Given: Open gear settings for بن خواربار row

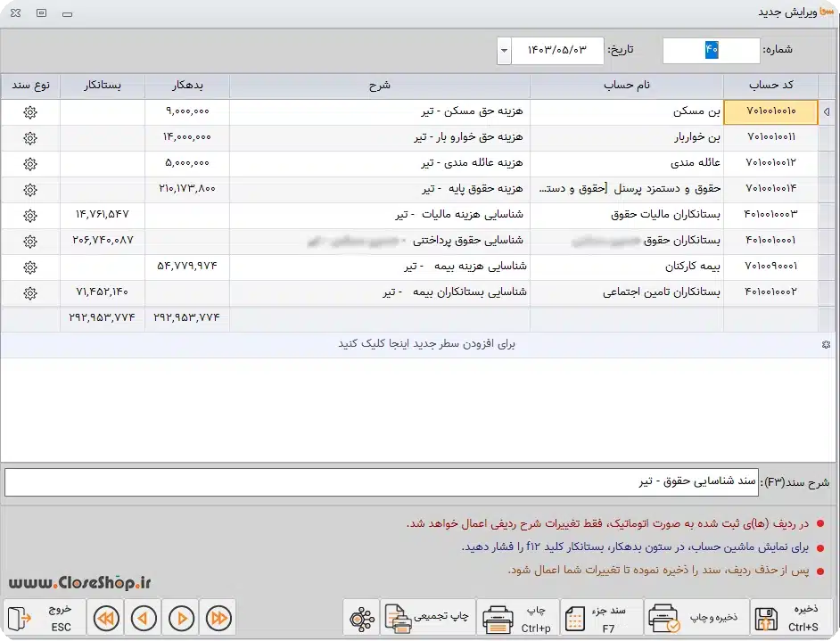Looking at the screenshot, I should 30,138.
